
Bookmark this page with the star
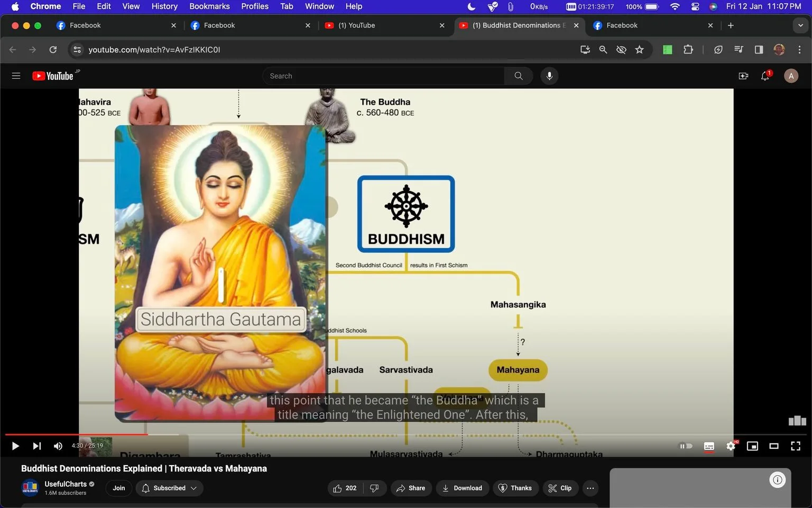[640, 50]
